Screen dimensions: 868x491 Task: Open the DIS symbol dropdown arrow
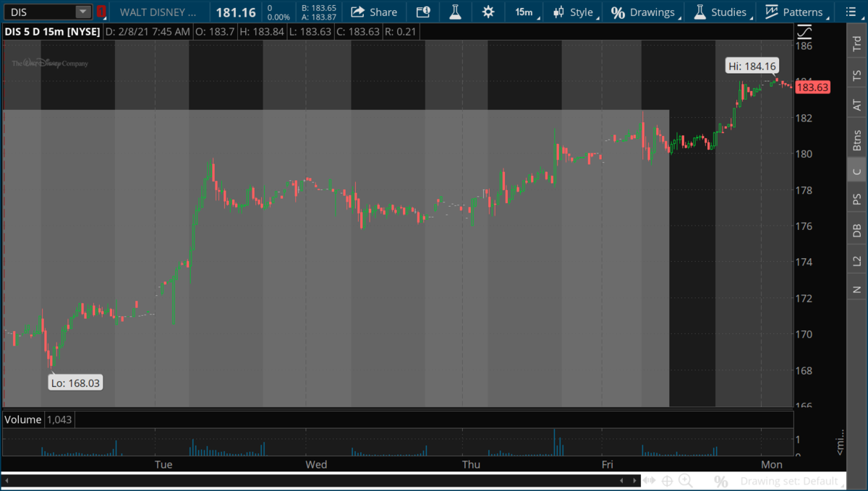pos(83,12)
